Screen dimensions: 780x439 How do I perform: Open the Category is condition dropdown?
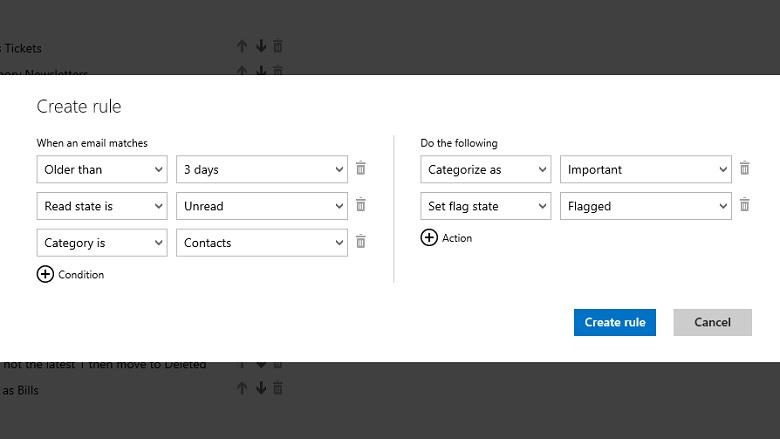point(102,243)
